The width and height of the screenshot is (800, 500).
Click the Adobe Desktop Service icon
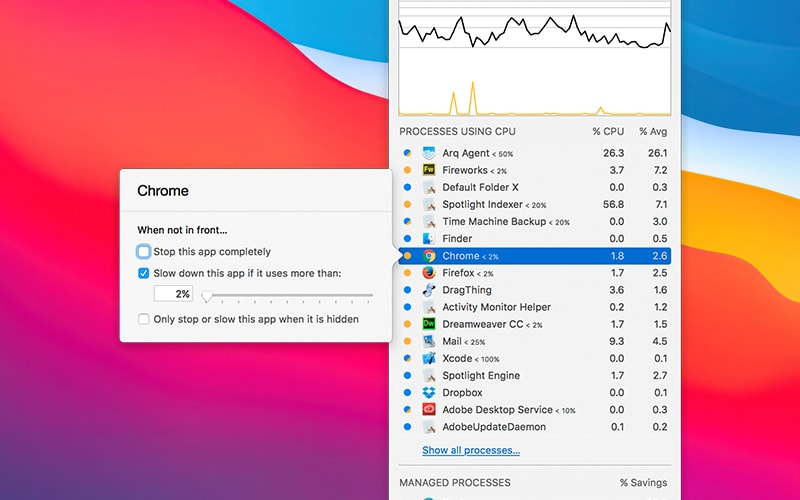pos(429,410)
